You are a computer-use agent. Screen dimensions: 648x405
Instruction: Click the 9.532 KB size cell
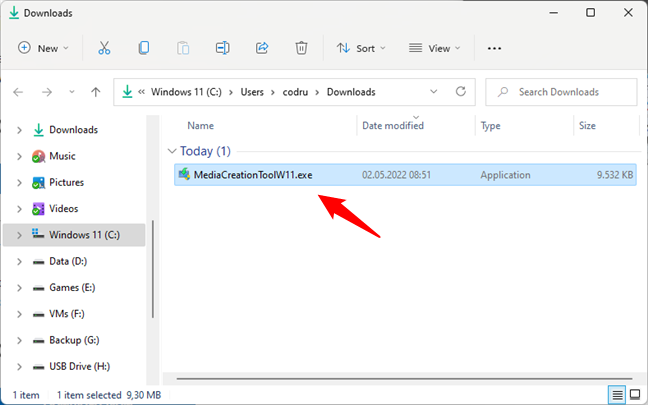(615, 175)
